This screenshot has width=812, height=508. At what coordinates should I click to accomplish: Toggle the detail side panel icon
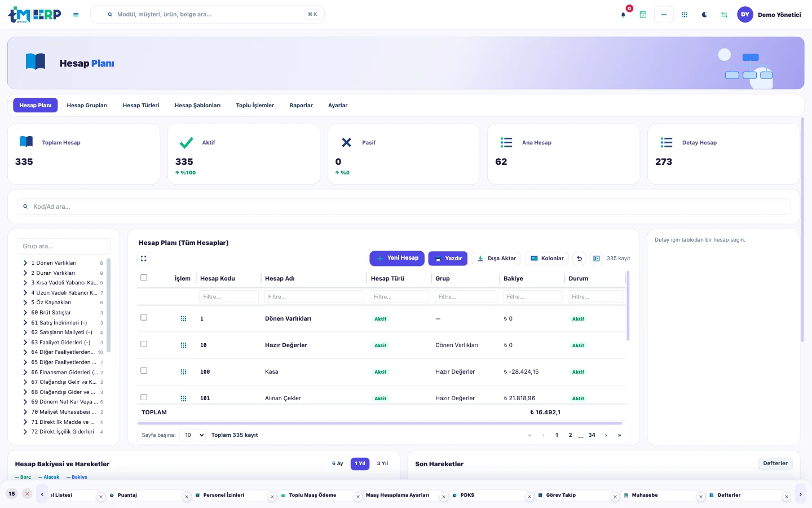click(x=596, y=259)
